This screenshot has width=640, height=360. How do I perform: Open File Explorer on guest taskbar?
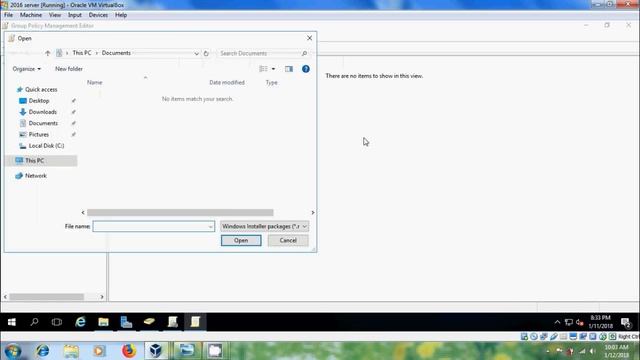click(103, 322)
